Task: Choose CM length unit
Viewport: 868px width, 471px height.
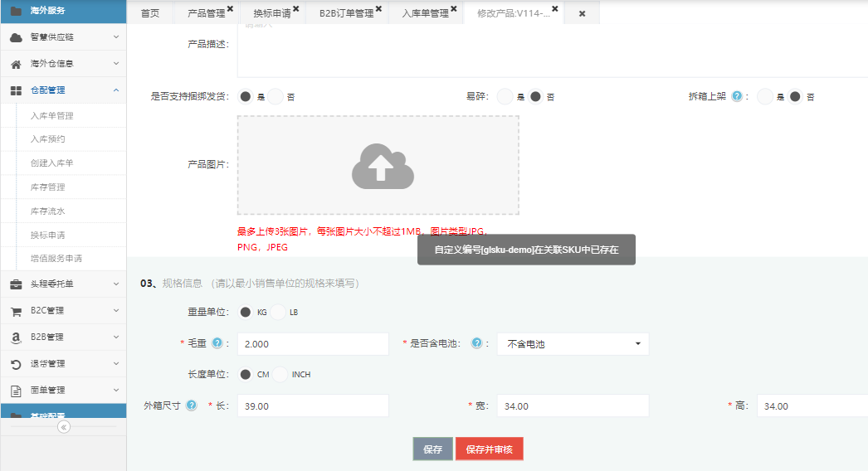Action: (246, 374)
